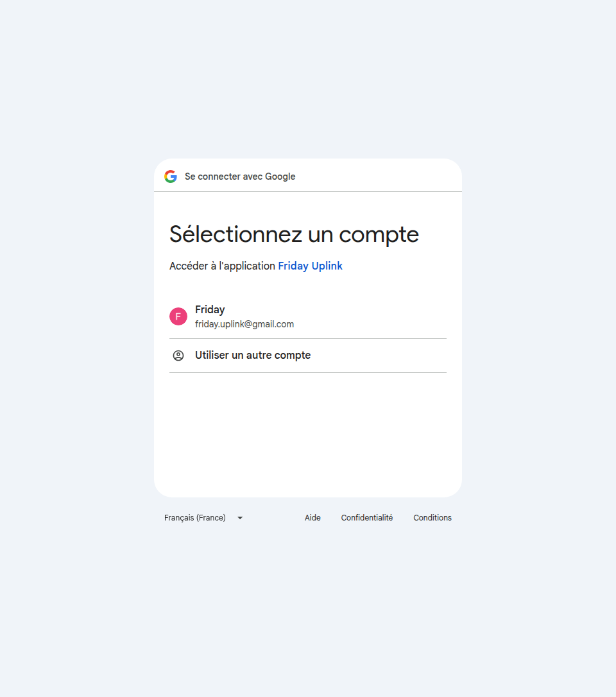Choose the friday.uplink@gmail.com email address
The width and height of the screenshot is (616, 697).
(x=244, y=324)
